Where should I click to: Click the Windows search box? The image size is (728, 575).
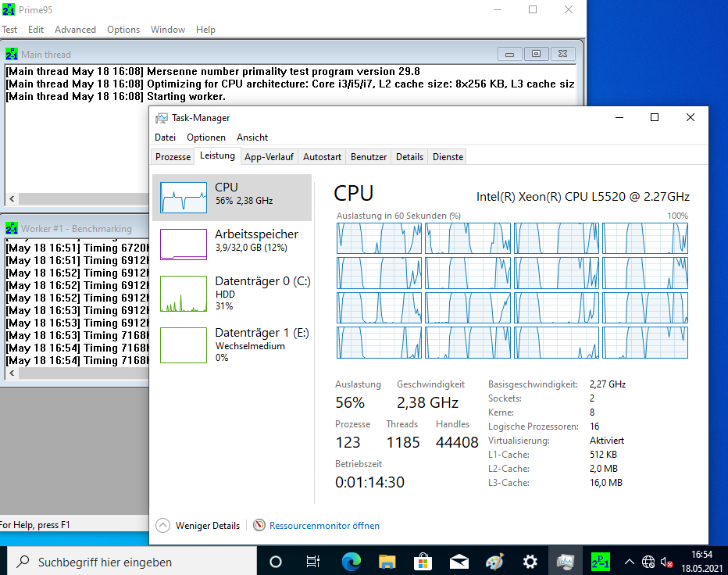(132, 562)
